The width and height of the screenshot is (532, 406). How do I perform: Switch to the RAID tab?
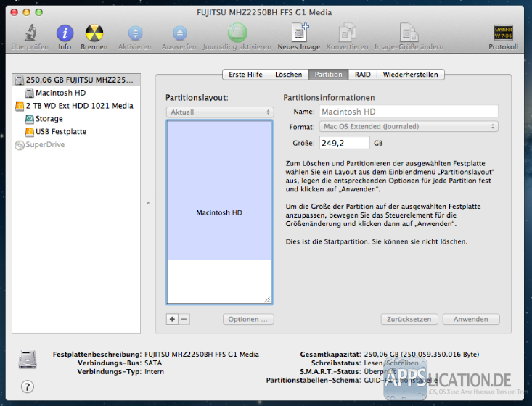[x=363, y=75]
